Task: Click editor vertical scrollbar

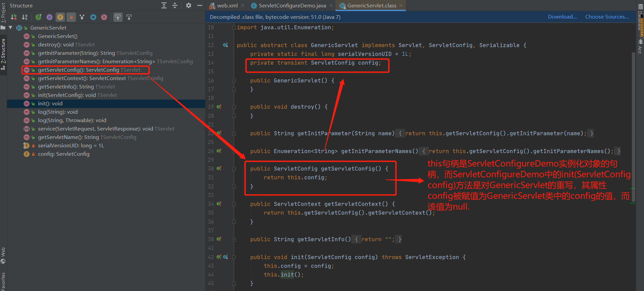Action: (633, 128)
